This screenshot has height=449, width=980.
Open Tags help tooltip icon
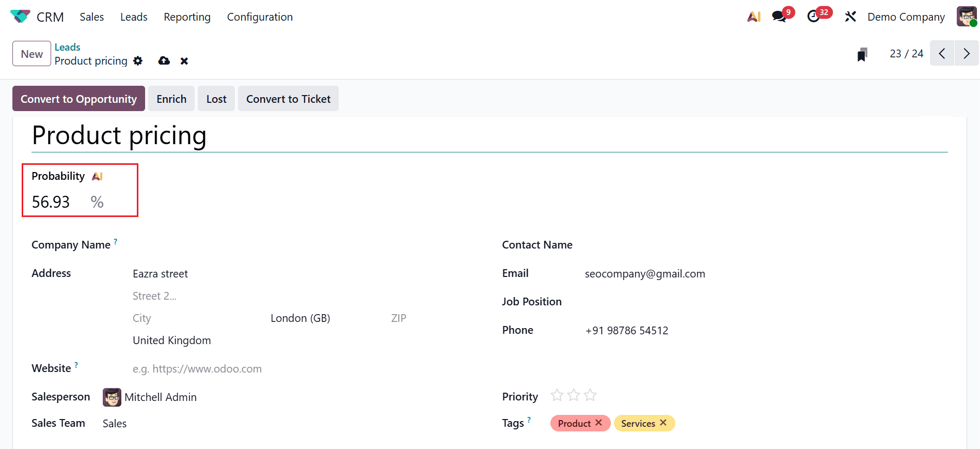tap(529, 420)
